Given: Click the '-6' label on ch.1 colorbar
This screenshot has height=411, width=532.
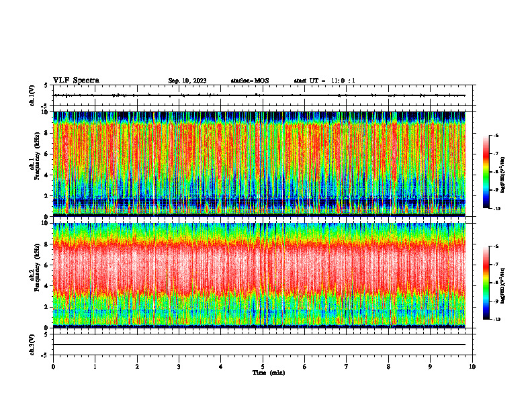Looking at the screenshot, I should [496, 135].
